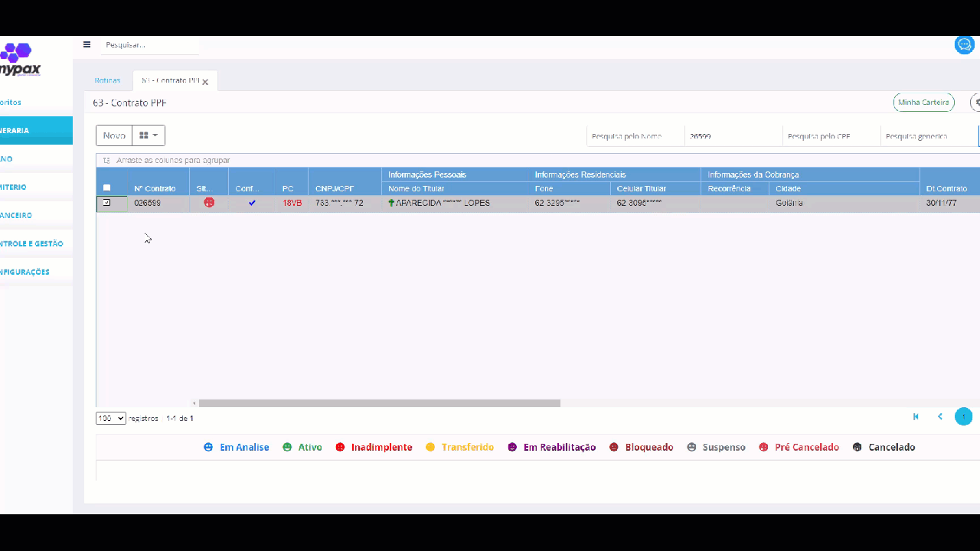Screen dimensions: 980x551
Task: Sort by Recorrência column header
Action: (735, 188)
